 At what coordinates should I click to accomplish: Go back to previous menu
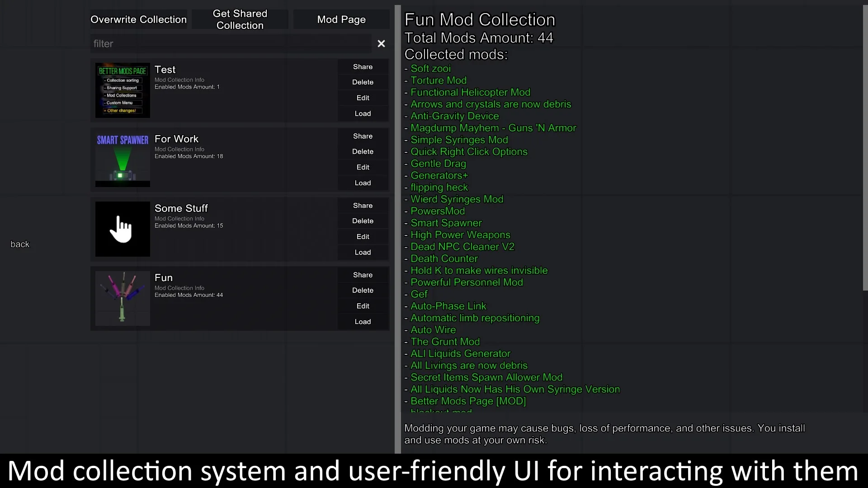[x=20, y=244]
